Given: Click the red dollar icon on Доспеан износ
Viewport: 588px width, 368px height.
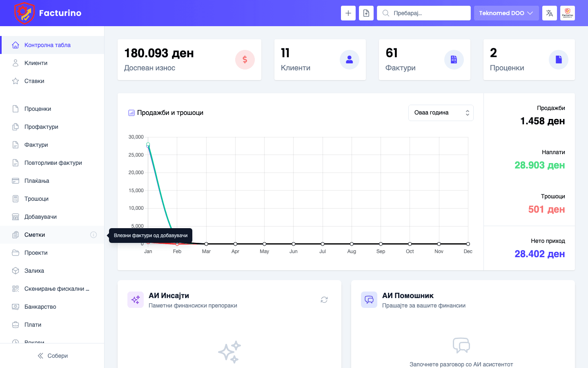Looking at the screenshot, I should pos(245,60).
